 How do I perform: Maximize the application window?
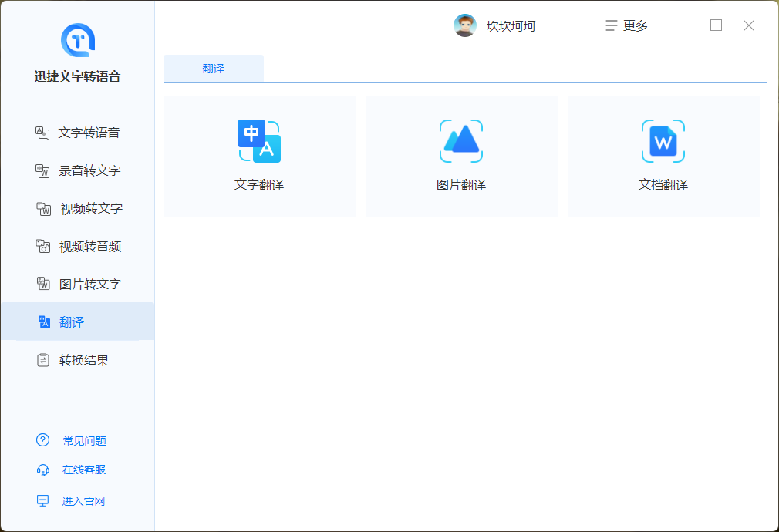(x=716, y=25)
